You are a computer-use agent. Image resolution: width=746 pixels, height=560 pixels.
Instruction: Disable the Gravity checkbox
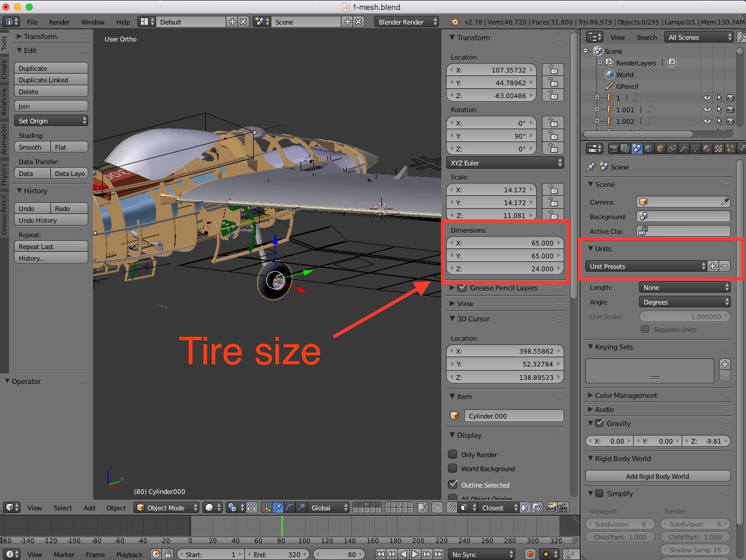point(599,423)
